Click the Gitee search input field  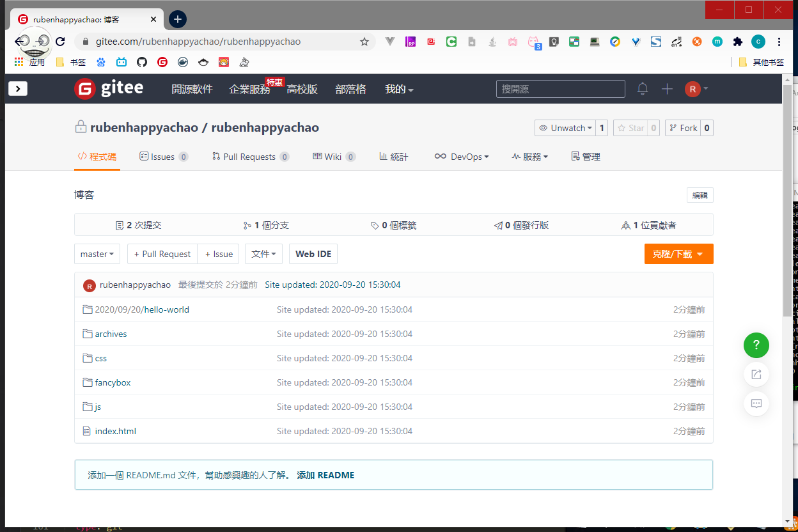coord(560,89)
